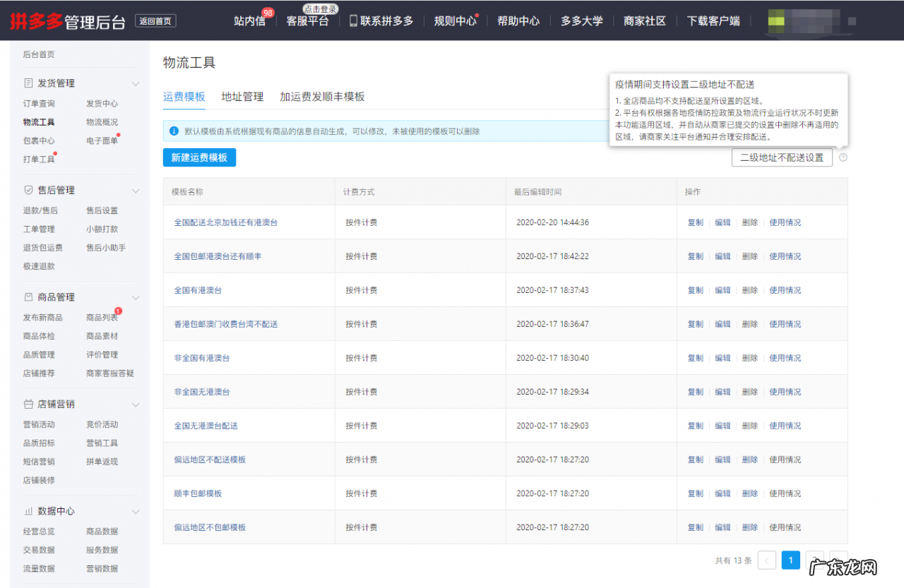The height and width of the screenshot is (588, 904).
Task: Open 二级地址不配送设置 button
Action: click(782, 157)
